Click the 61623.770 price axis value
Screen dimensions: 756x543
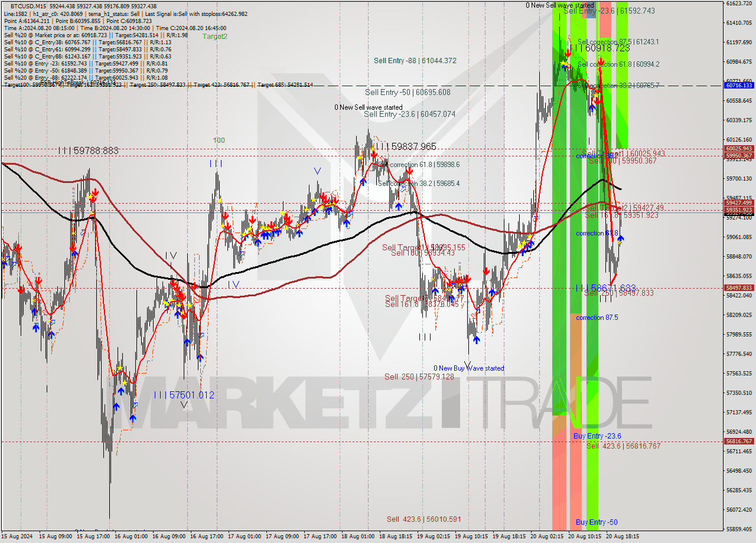coord(739,4)
